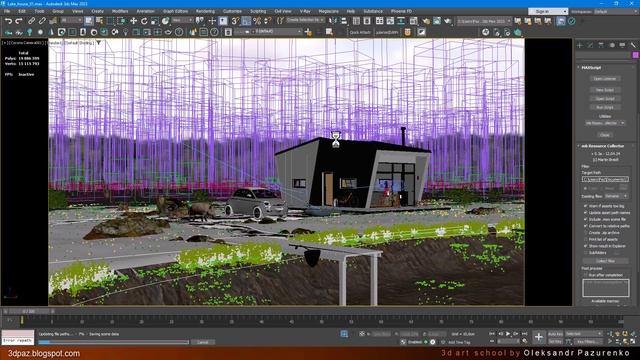
Task: Open the Hierarchy tab in command panel
Action: (601, 45)
